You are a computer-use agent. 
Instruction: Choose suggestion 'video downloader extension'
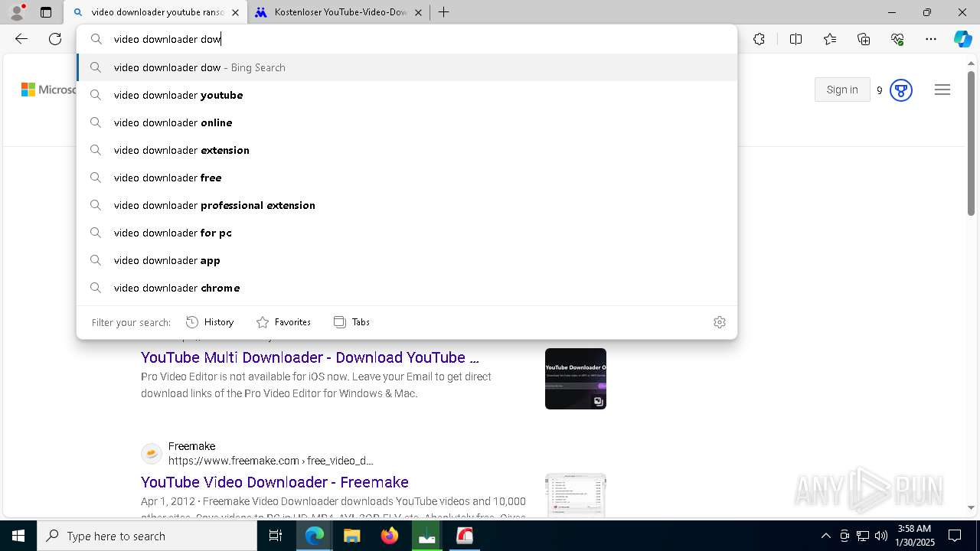coord(407,150)
